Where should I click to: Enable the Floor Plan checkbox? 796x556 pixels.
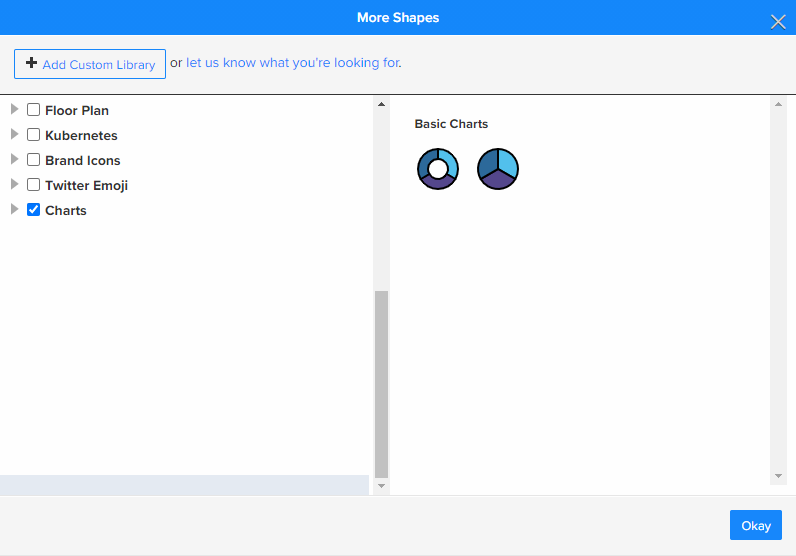[33, 110]
